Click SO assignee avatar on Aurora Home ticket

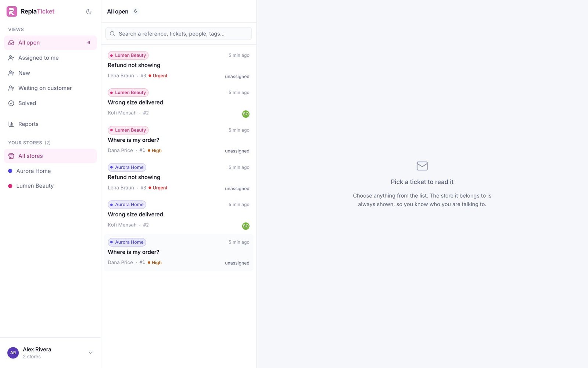point(246,226)
